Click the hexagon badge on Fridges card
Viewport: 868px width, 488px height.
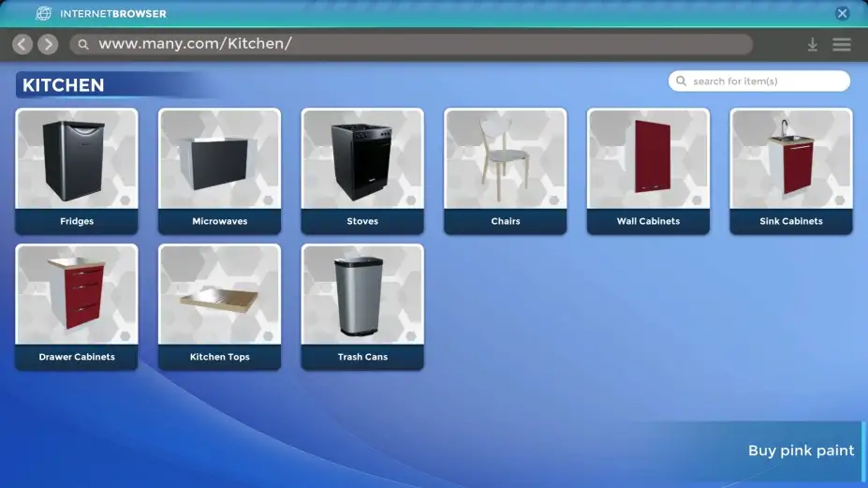tap(125, 200)
